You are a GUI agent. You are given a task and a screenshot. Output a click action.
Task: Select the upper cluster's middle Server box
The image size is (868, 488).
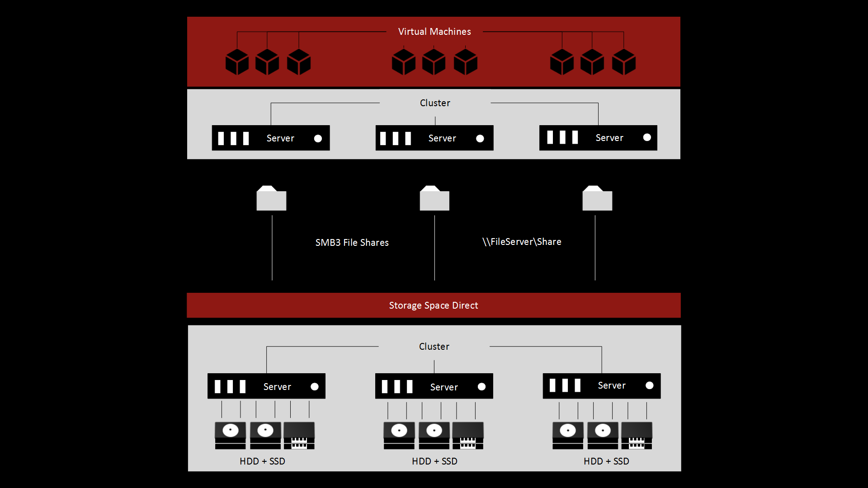(434, 138)
